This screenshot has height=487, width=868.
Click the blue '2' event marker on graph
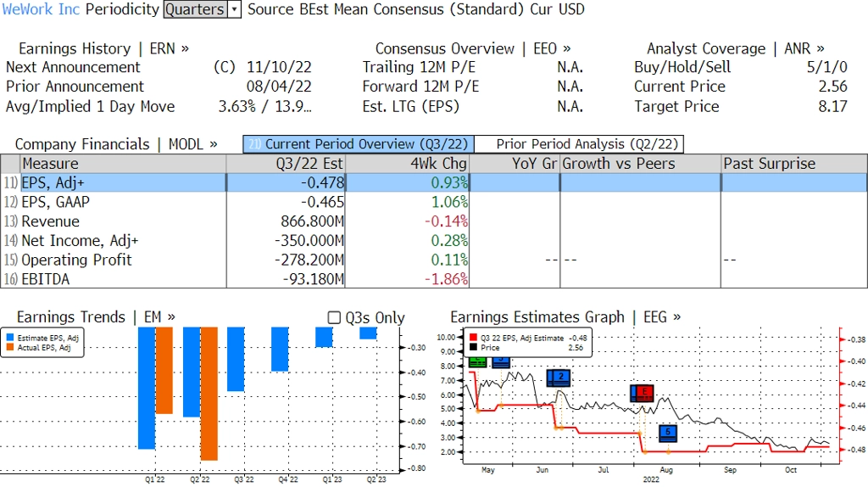[x=561, y=378]
